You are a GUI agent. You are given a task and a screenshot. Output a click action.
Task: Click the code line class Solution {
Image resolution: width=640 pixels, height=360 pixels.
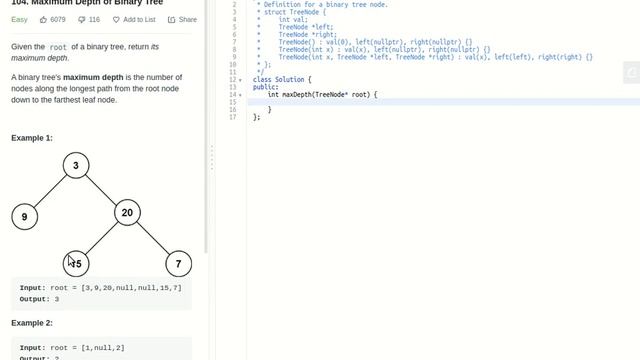tap(282, 80)
